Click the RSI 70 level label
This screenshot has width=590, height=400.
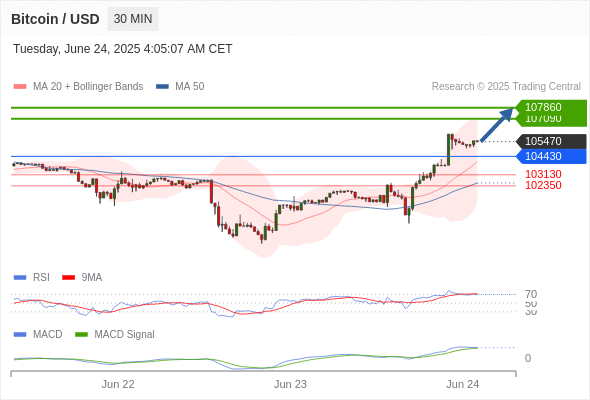531,294
